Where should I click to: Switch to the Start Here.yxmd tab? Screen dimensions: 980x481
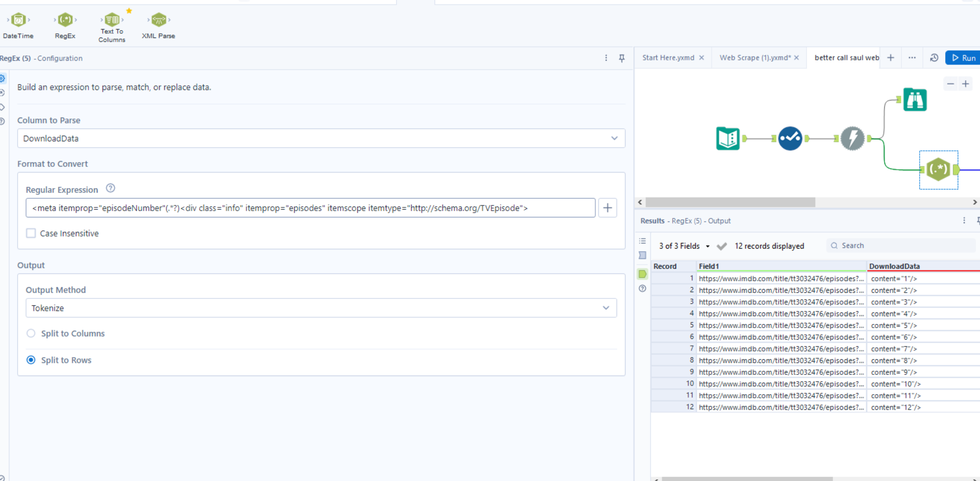point(668,58)
